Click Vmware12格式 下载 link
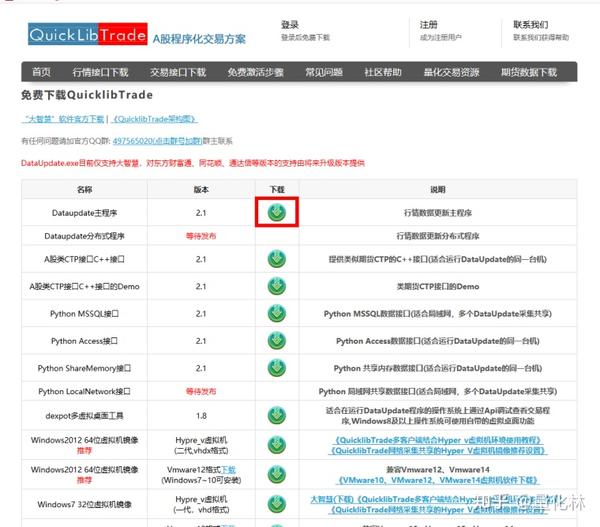Viewport: 600px width, 527px height. 228,470
